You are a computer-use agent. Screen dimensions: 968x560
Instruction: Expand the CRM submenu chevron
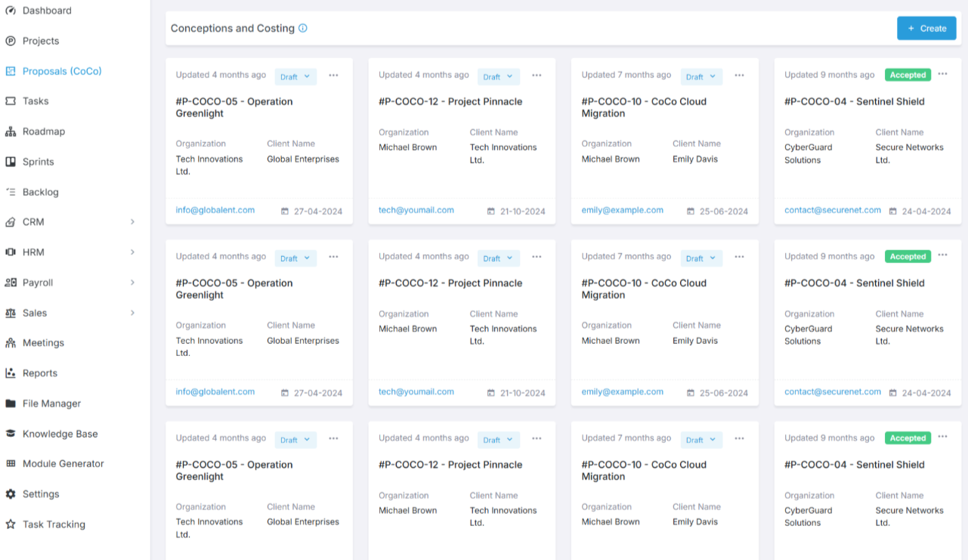point(132,222)
